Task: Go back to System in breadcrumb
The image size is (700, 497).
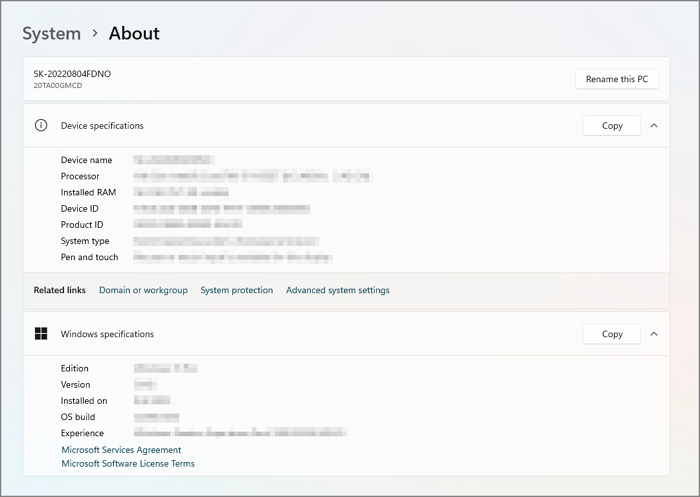Action: click(51, 33)
